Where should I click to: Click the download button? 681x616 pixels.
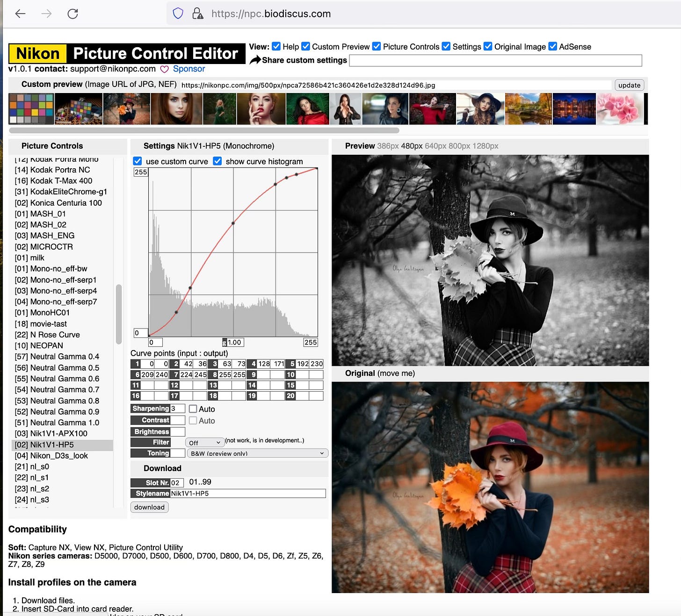point(149,507)
